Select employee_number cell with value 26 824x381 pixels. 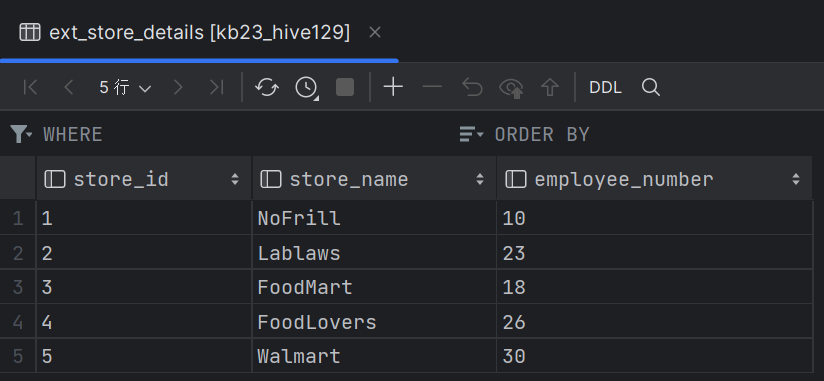pos(654,322)
